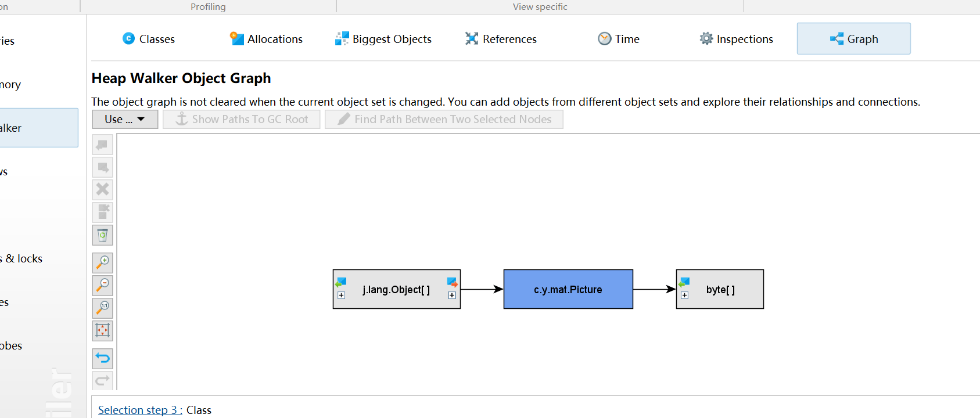This screenshot has height=418, width=980.
Task: Open the Inspections view tab
Action: pos(737,39)
